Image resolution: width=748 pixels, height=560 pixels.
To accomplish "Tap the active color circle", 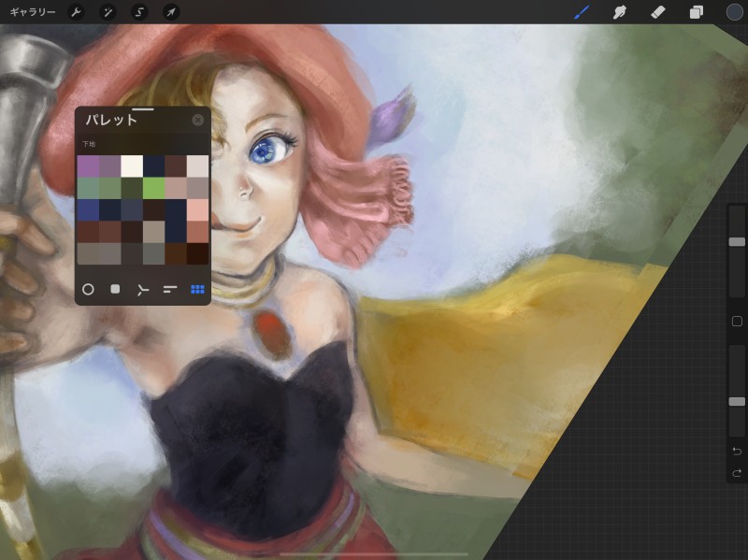I will [735, 12].
